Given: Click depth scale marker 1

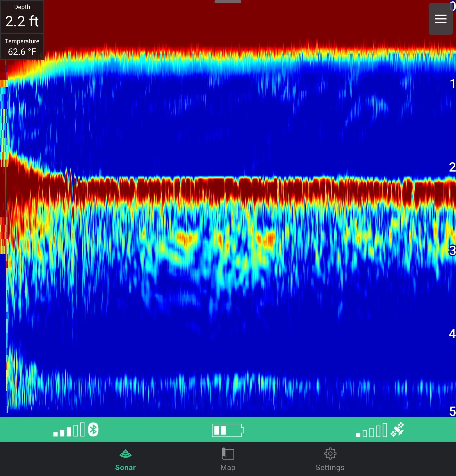Looking at the screenshot, I should [452, 84].
